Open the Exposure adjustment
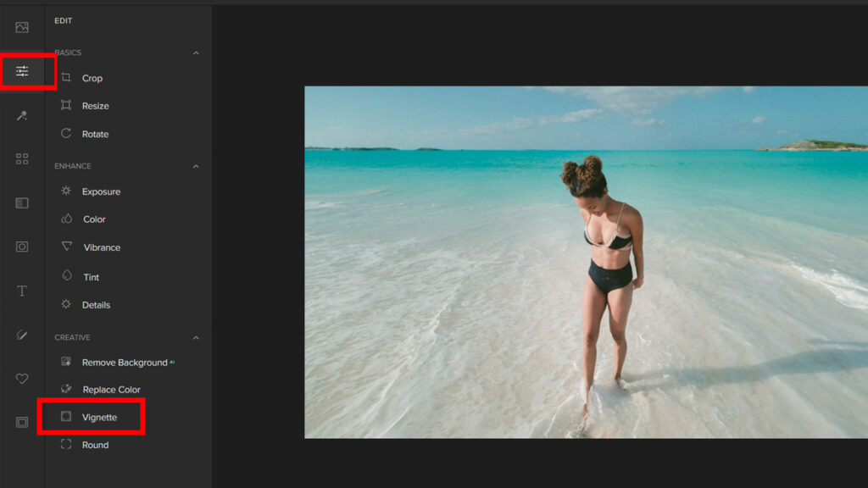 point(101,191)
